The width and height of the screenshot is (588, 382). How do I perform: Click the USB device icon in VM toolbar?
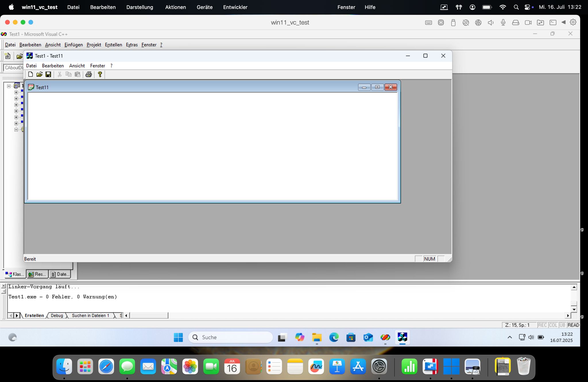(x=453, y=22)
